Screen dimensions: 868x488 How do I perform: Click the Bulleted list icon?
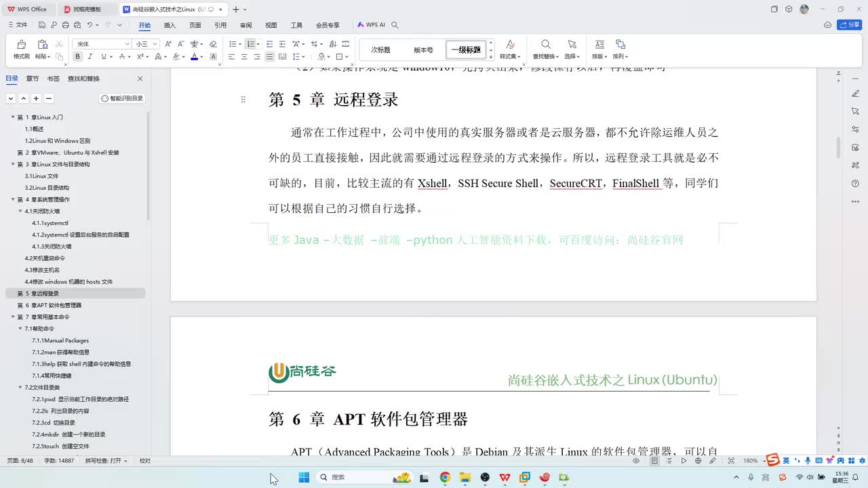point(231,44)
